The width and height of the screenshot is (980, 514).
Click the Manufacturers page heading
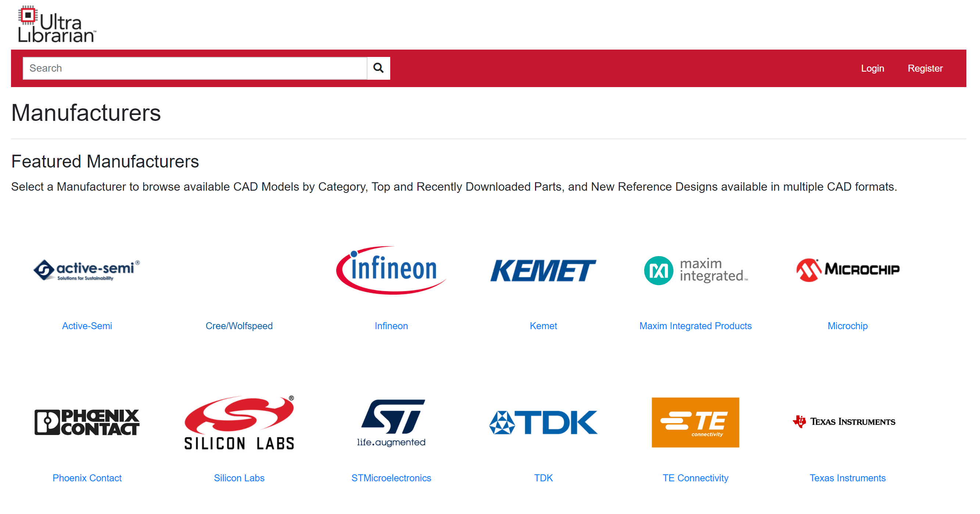[86, 113]
